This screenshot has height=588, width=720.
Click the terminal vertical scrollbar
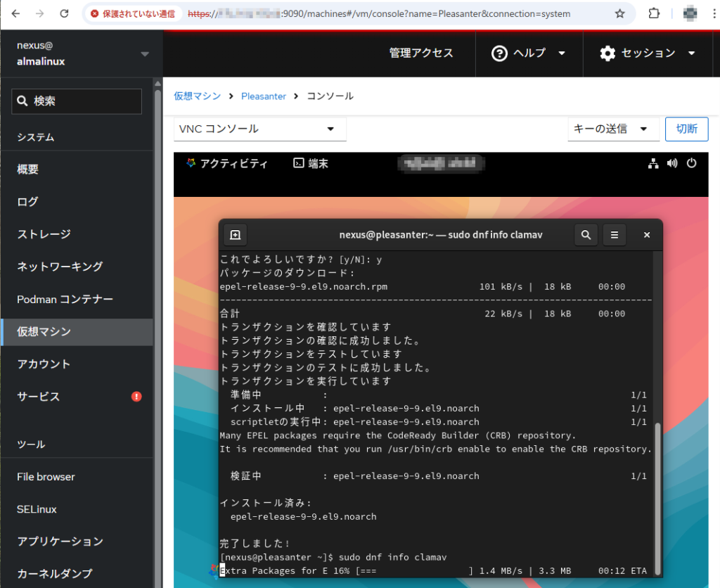tap(657, 492)
